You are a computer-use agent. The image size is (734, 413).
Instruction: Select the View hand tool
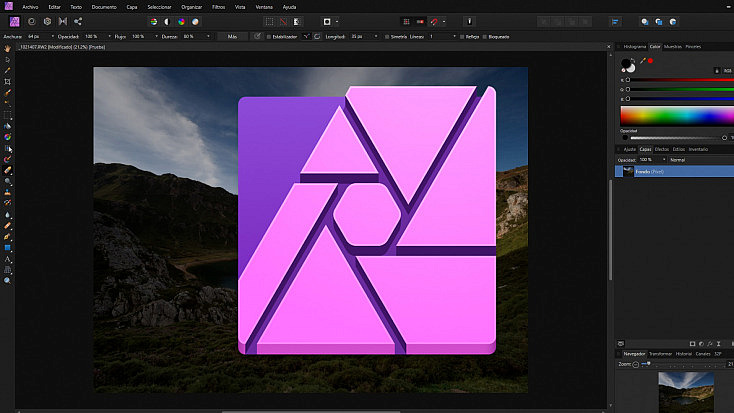coord(7,48)
